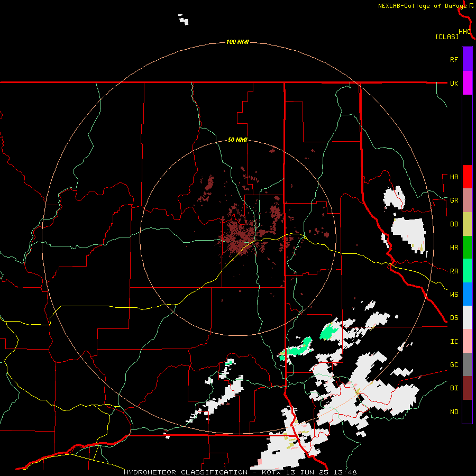Click the BI legend label
Image resolution: width=476 pixels, height=476 pixels.
click(x=454, y=388)
